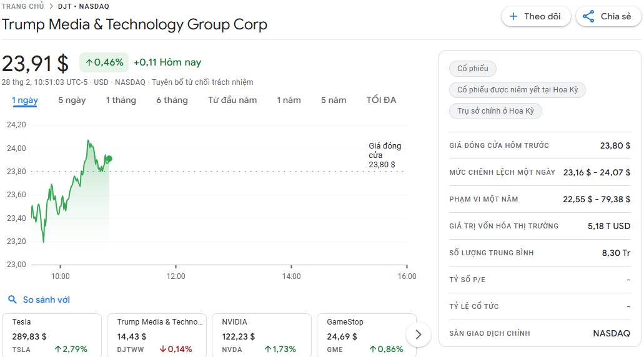Screen dimensions: 644x357
Task: Switch chart to 1 tháng range
Action: [x=121, y=100]
